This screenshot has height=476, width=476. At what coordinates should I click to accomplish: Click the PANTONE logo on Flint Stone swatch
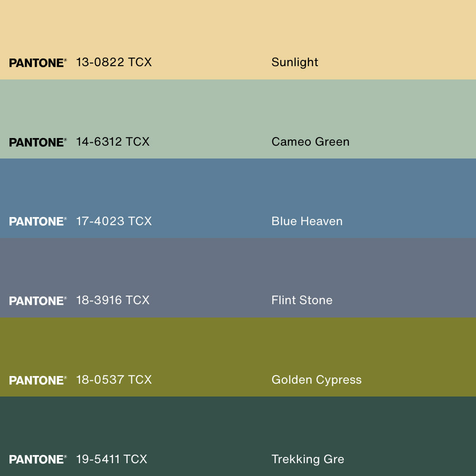(38, 301)
